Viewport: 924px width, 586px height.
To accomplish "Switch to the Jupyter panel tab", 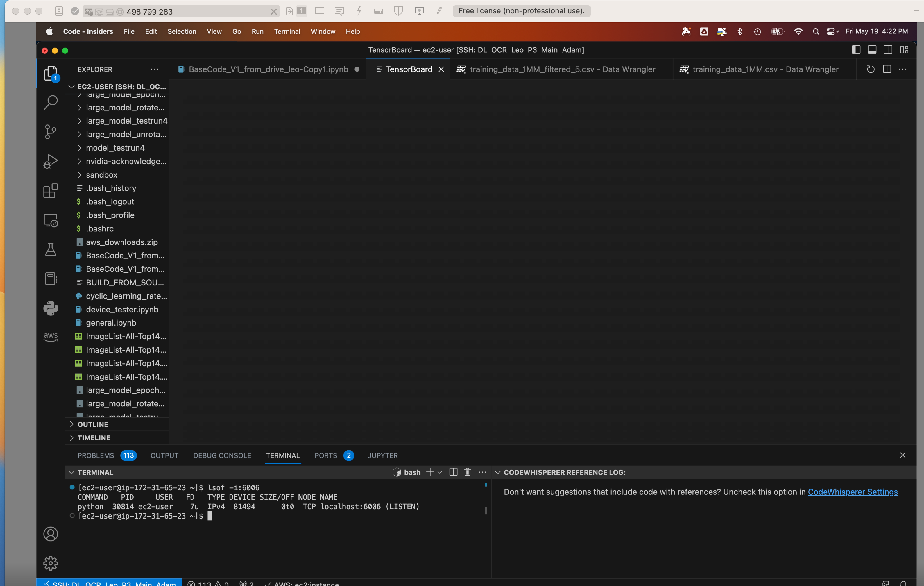I will click(x=383, y=455).
